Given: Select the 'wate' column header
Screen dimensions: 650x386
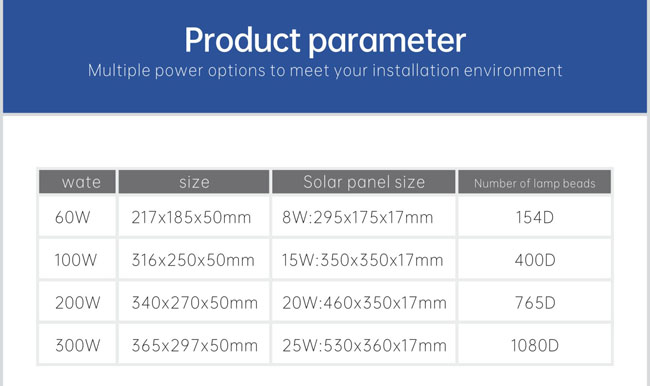Looking at the screenshot, I should pos(77,182).
